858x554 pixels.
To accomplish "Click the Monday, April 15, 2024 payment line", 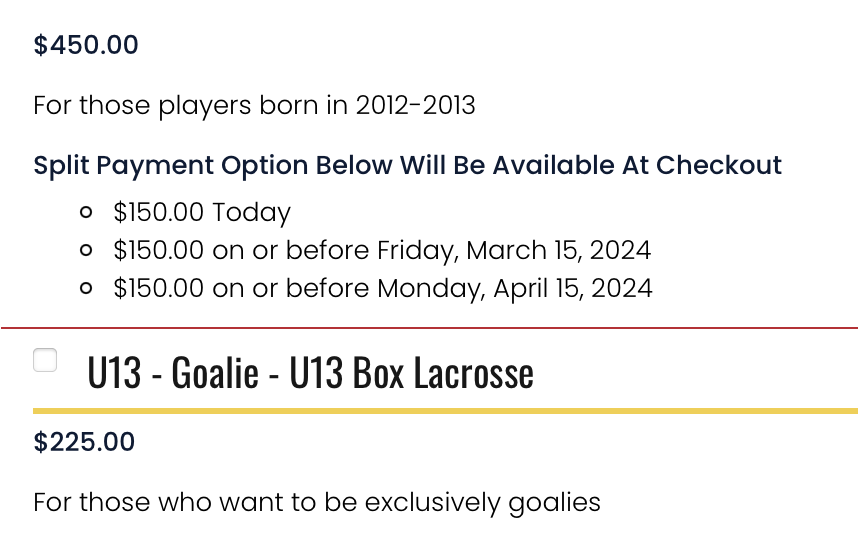I will pos(382,288).
